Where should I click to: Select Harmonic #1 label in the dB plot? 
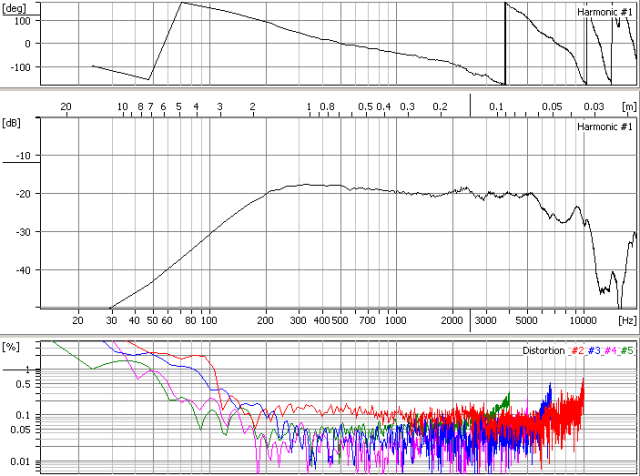[x=605, y=127]
